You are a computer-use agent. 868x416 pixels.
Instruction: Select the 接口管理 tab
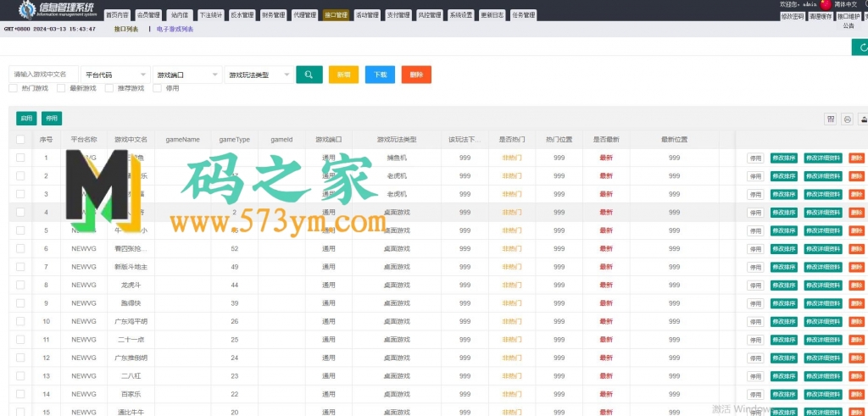pos(336,15)
